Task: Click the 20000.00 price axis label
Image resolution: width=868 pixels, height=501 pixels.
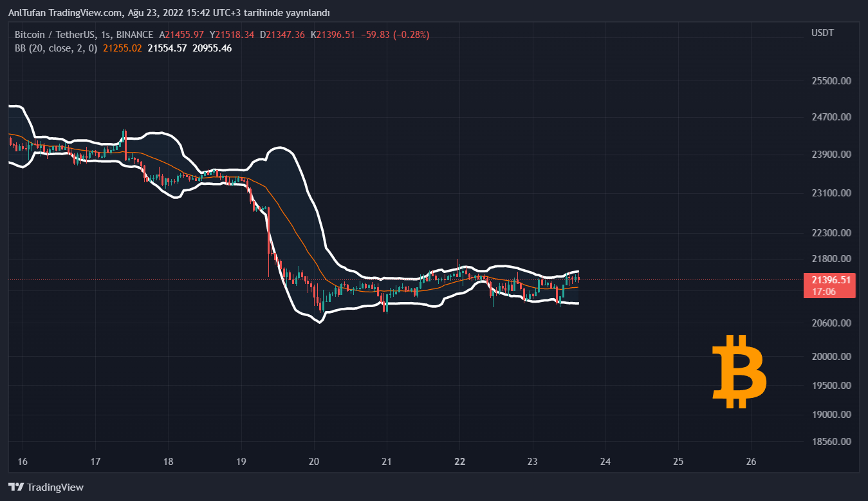Action: [831, 356]
